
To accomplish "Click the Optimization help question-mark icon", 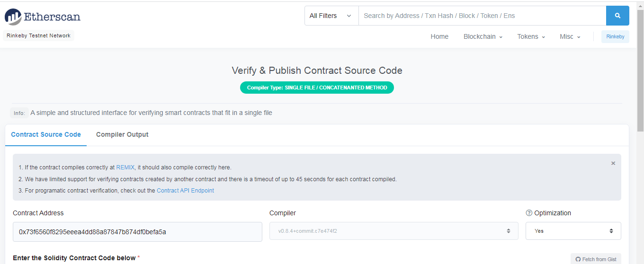I will [529, 213].
